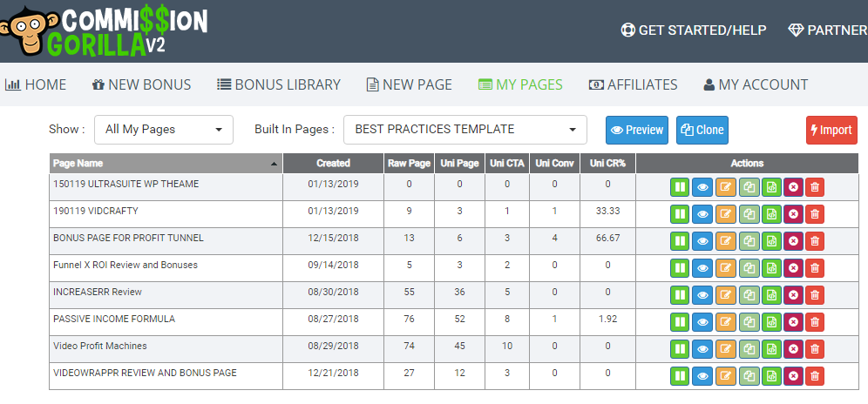The image size is (868, 404).
Task: Open editor for Funnel X ROI Review
Action: (x=726, y=268)
